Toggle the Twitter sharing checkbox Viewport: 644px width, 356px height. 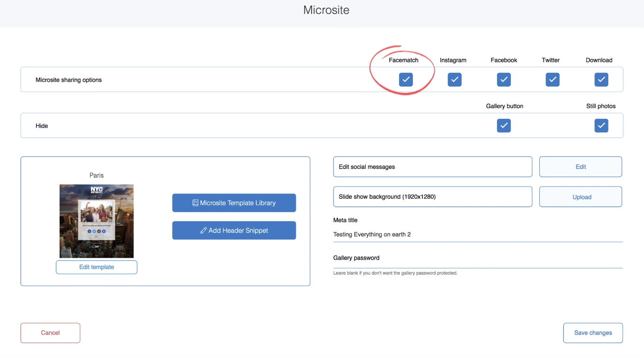(552, 80)
